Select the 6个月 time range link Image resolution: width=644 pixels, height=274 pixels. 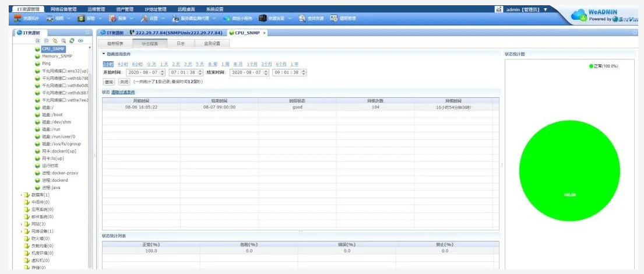coord(281,64)
